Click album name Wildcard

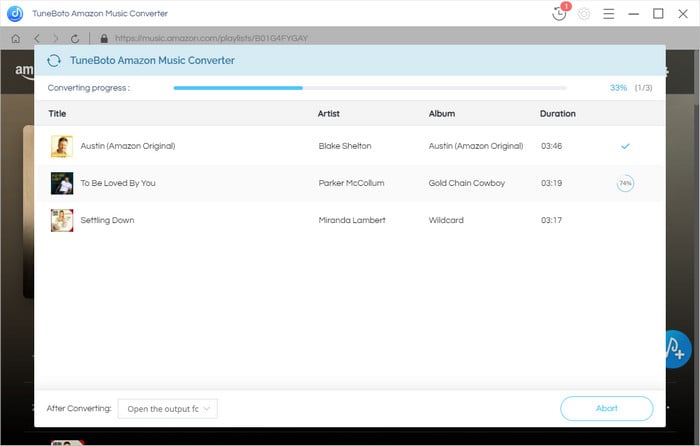pyautogui.click(x=446, y=220)
